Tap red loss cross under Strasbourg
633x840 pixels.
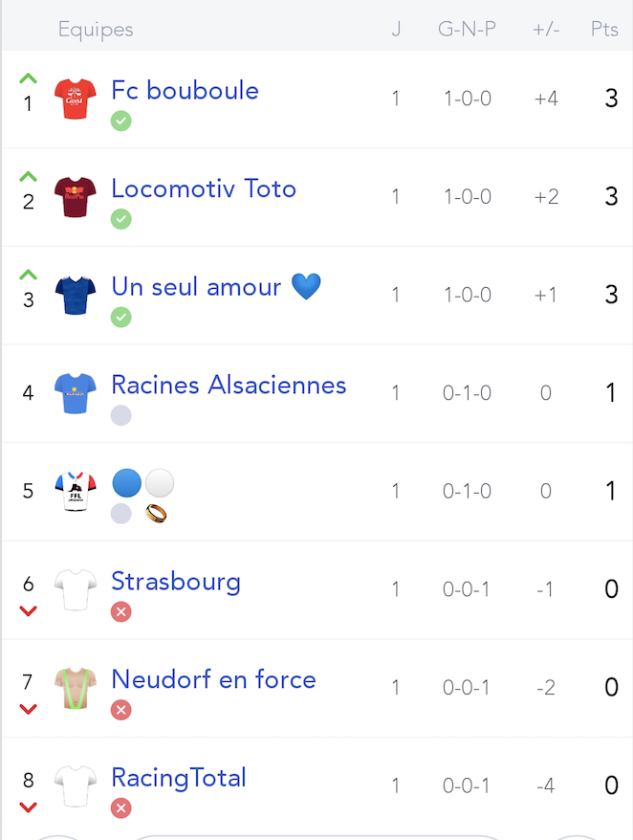pos(121,611)
